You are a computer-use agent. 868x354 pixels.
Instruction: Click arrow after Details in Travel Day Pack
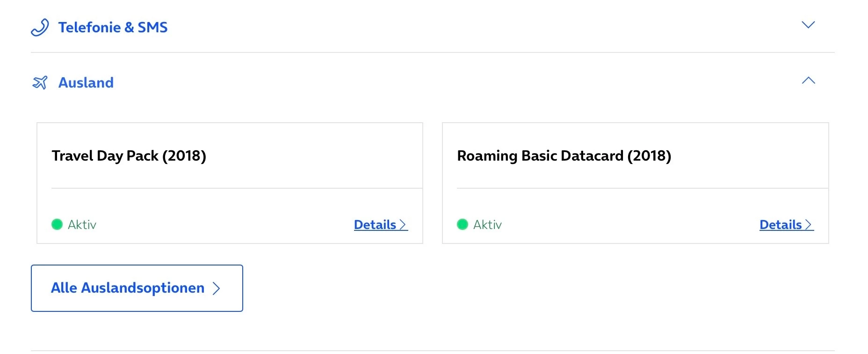pyautogui.click(x=403, y=225)
